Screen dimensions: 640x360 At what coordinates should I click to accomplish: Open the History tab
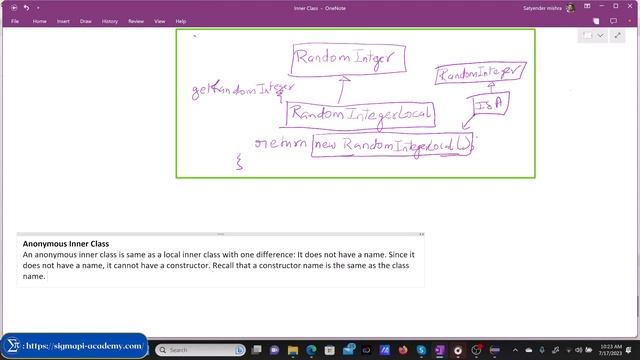coord(109,21)
